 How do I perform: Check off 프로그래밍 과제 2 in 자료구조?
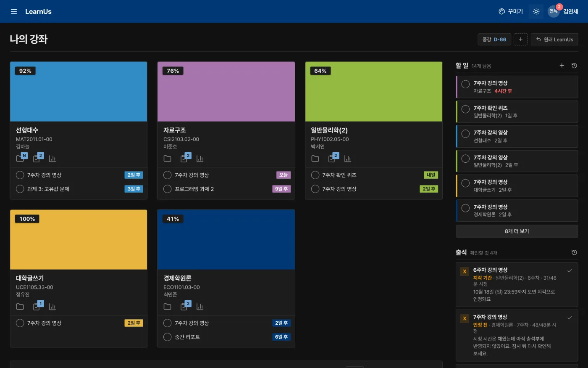pos(167,189)
